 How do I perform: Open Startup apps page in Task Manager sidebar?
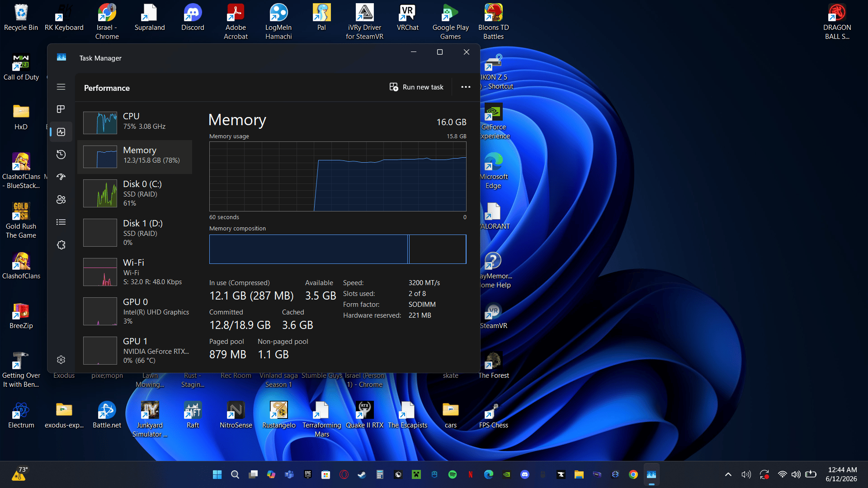tap(61, 177)
